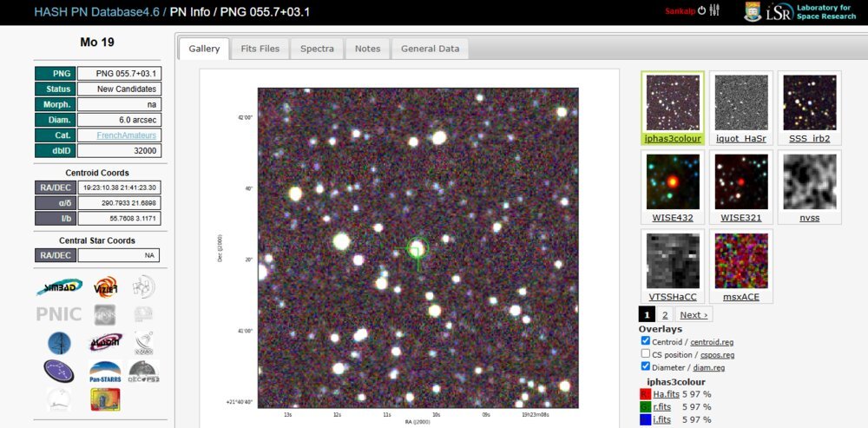Screen dimensions: 868x428
Task: Toggle the Diameter overlay checkbox
Action: click(646, 366)
